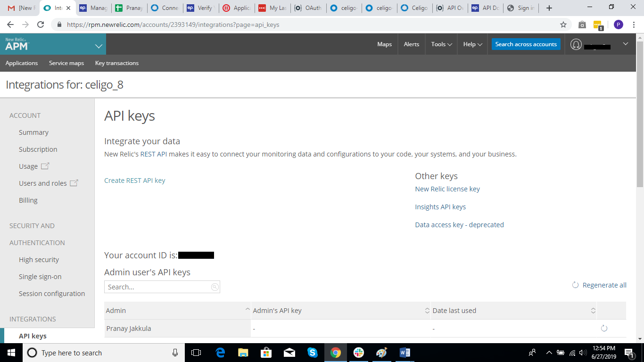Open Subscription in account sidebar
This screenshot has height=362, width=644.
point(38,149)
